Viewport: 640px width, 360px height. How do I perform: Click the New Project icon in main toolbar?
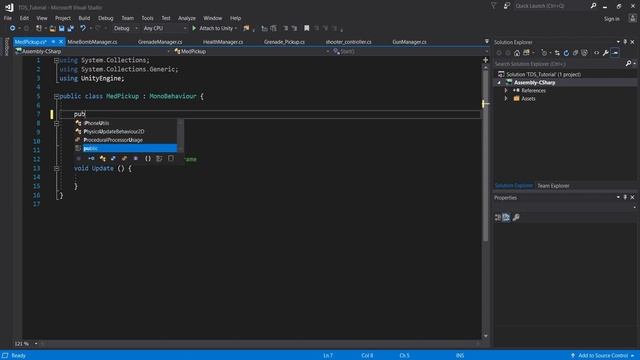point(39,29)
